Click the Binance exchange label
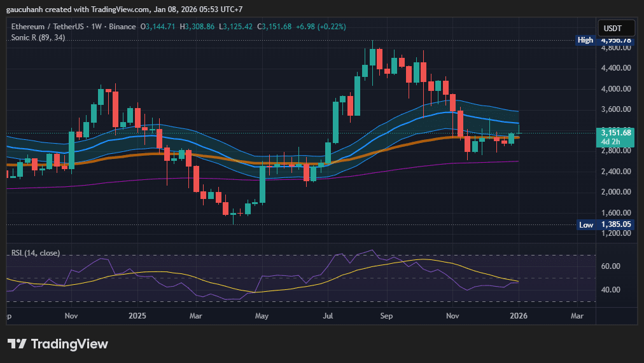 [x=122, y=27]
